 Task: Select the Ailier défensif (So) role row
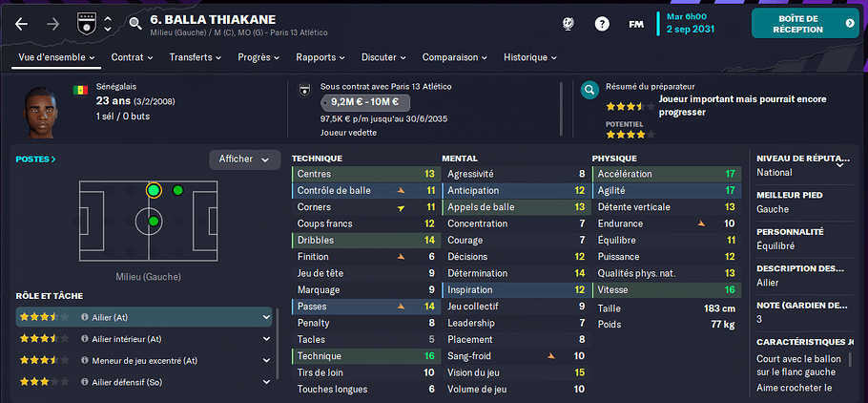tap(143, 382)
